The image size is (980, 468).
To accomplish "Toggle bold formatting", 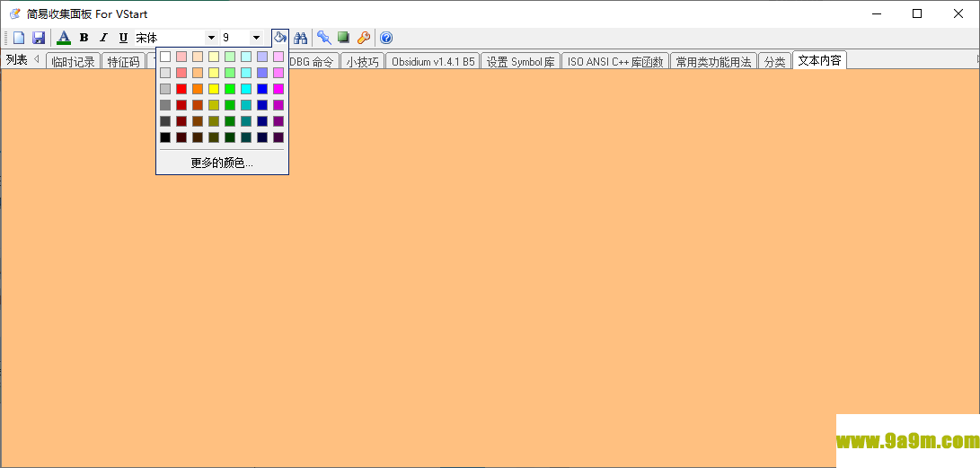I will [x=84, y=38].
